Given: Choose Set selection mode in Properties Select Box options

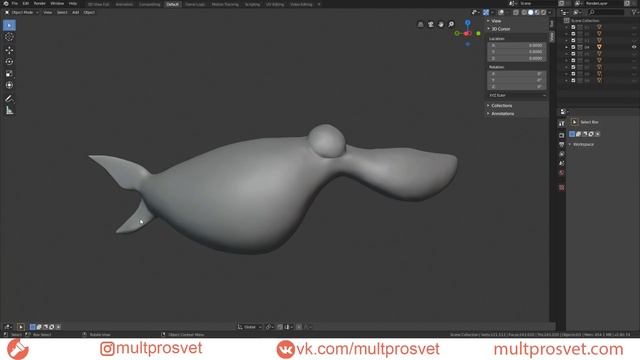Looking at the screenshot, I should (x=572, y=134).
